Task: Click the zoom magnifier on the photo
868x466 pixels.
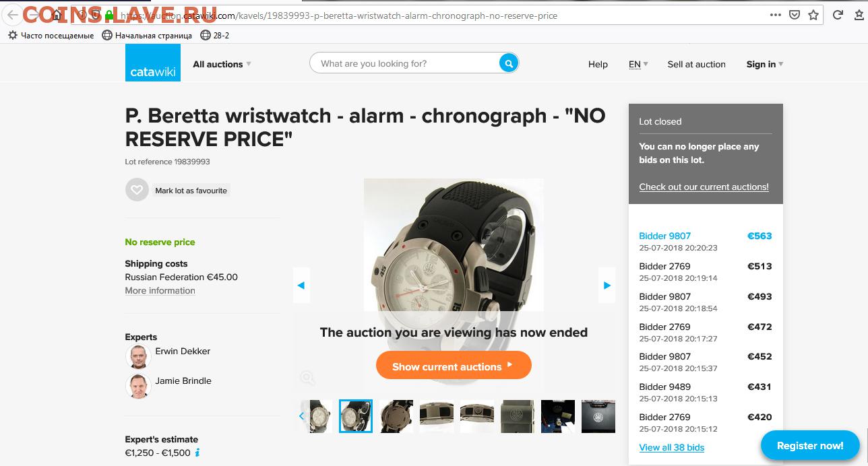Action: coord(307,378)
